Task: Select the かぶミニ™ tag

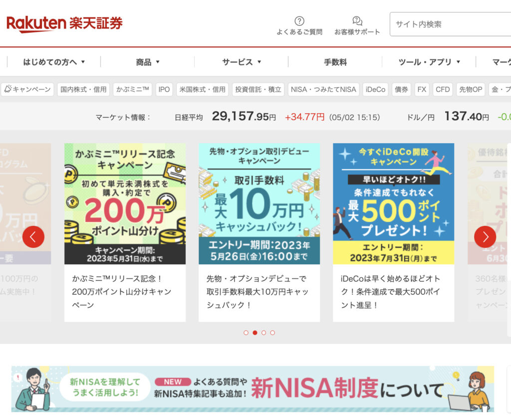Action: coord(133,89)
